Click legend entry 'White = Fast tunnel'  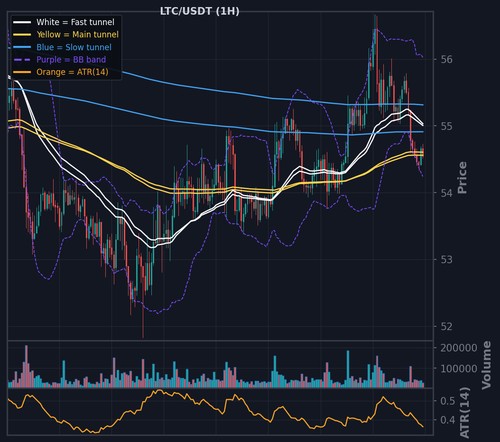coord(75,22)
